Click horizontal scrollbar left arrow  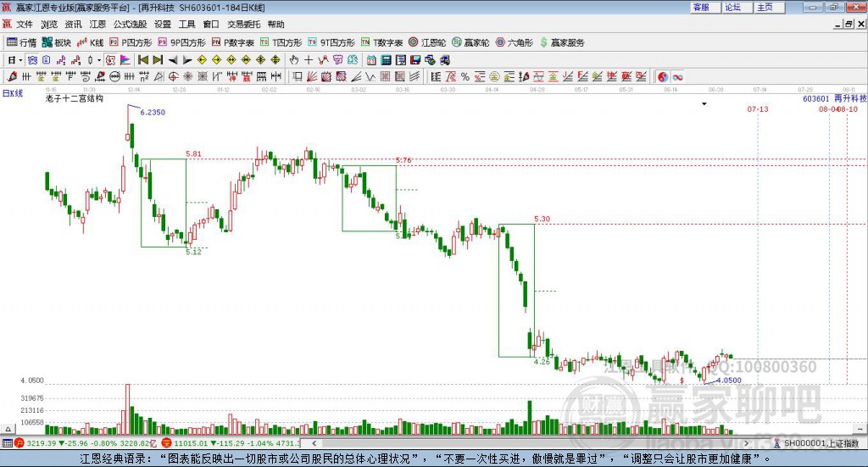click(314, 443)
